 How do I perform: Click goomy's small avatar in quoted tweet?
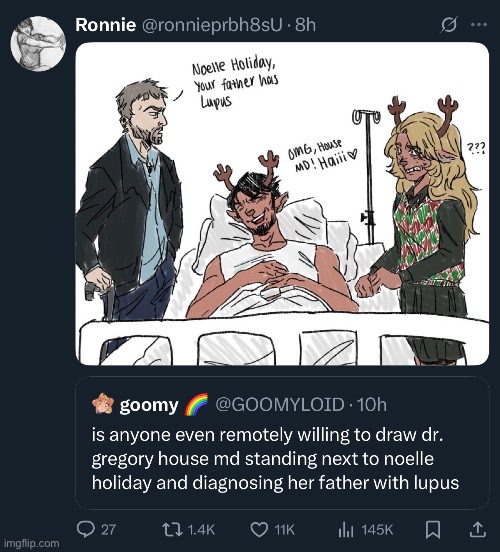pyautogui.click(x=102, y=403)
